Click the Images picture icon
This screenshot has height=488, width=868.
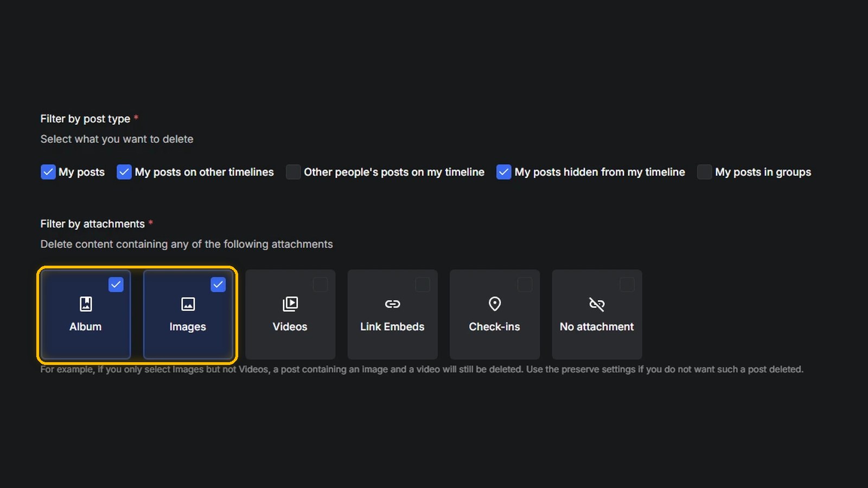point(188,304)
